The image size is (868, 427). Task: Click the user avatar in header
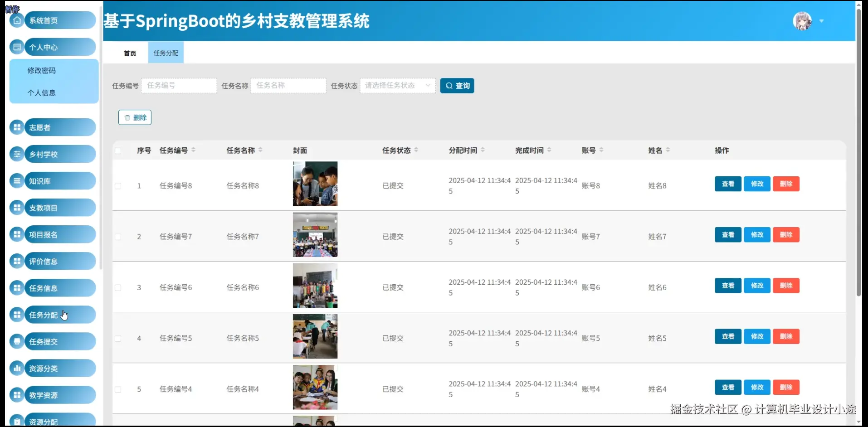point(802,21)
